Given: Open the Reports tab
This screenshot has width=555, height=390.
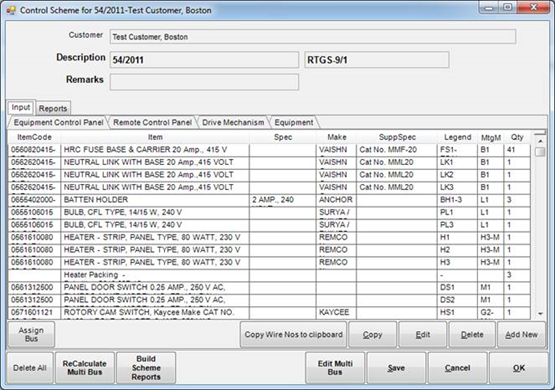Looking at the screenshot, I should pyautogui.click(x=53, y=108).
